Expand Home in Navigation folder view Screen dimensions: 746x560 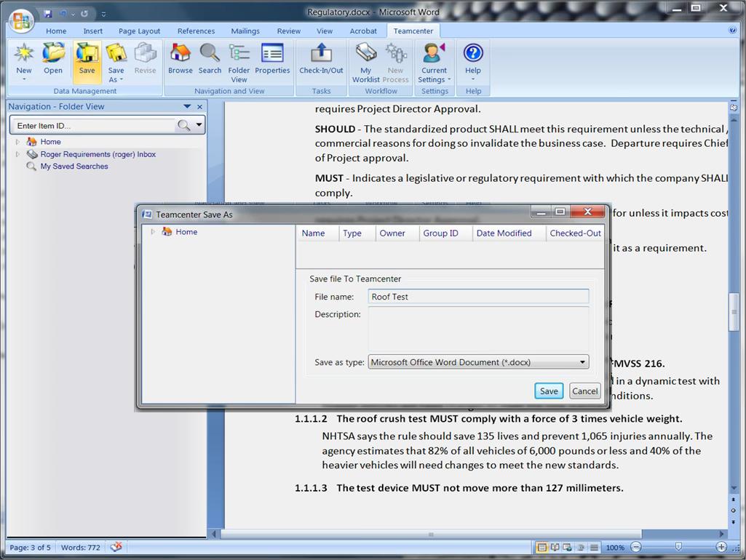(17, 142)
